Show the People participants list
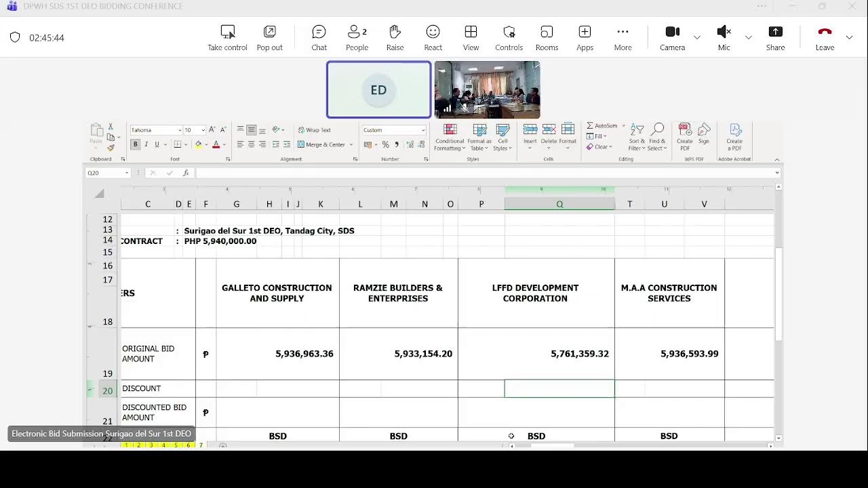 click(x=357, y=38)
